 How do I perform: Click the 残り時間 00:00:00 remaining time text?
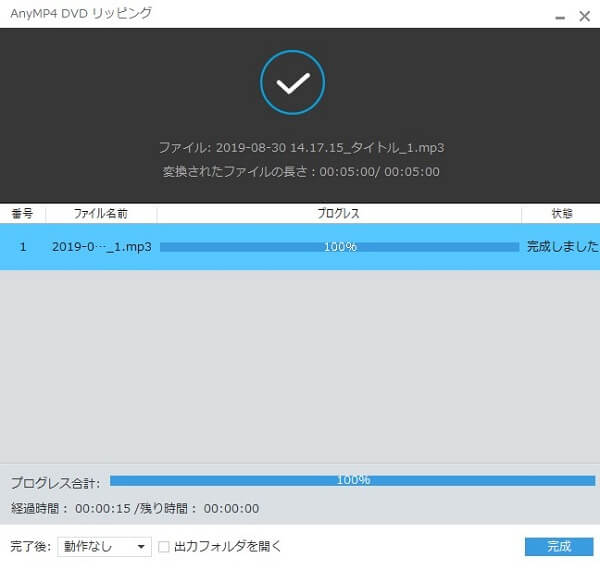pyautogui.click(x=199, y=509)
